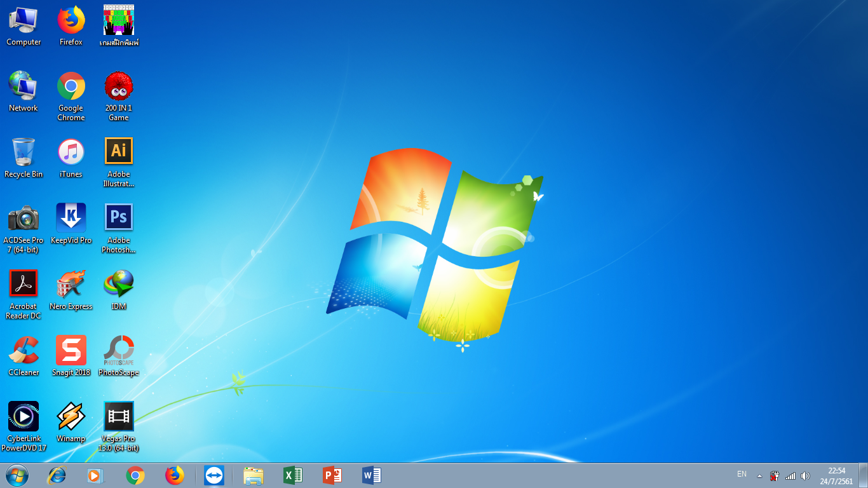Viewport: 868px width, 488px height.
Task: Select the IDM desktop shortcut
Action: point(119,290)
